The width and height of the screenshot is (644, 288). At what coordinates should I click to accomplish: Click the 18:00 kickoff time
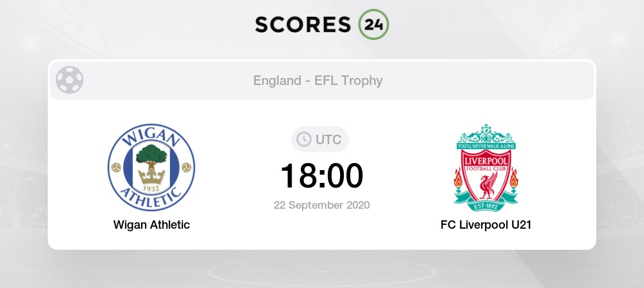pyautogui.click(x=322, y=175)
